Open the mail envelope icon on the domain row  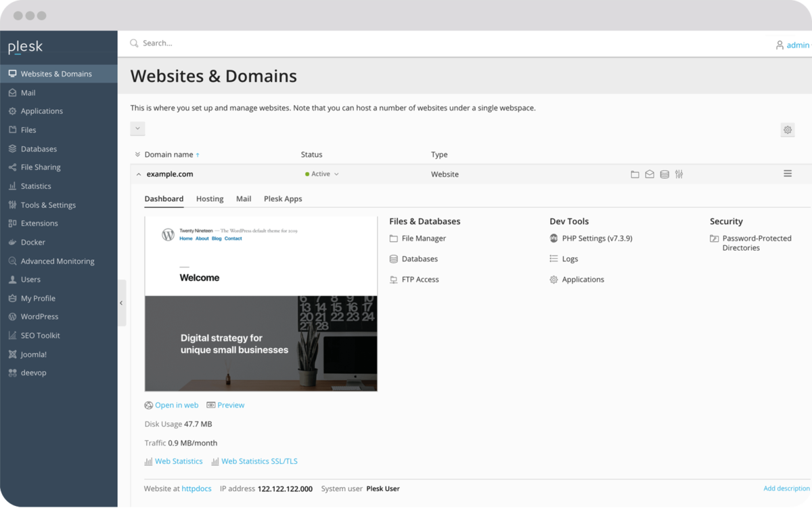click(x=649, y=174)
